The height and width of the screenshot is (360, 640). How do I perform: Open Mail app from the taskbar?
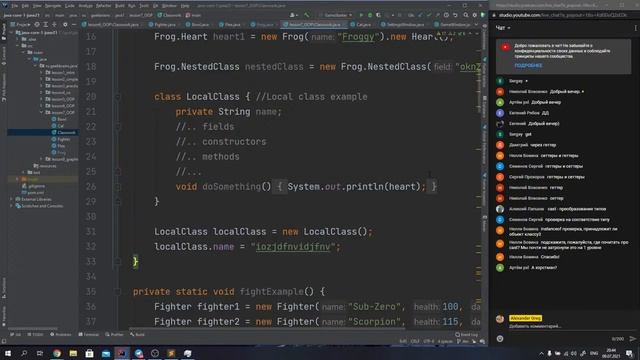(x=106, y=353)
